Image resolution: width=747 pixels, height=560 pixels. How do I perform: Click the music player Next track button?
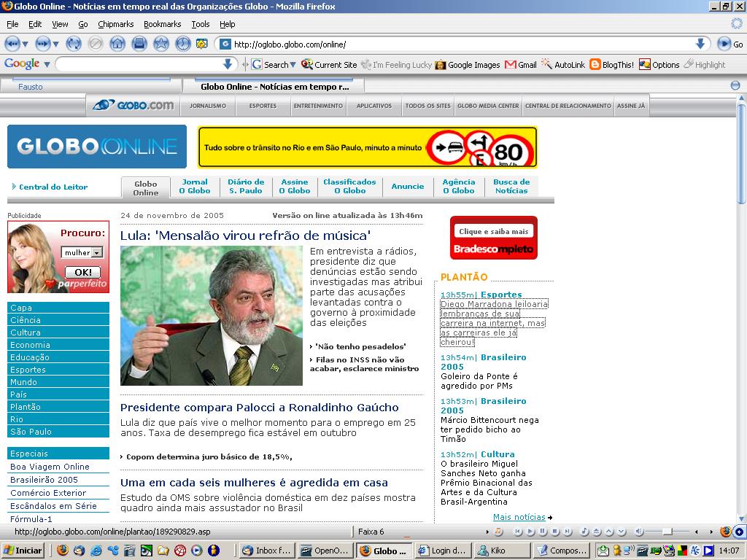(568, 532)
